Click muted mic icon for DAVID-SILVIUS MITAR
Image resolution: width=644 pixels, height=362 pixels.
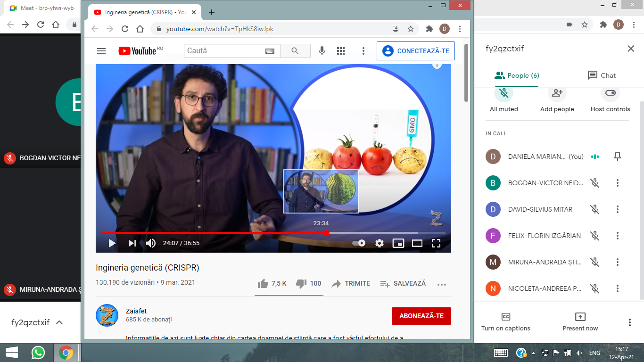595,209
